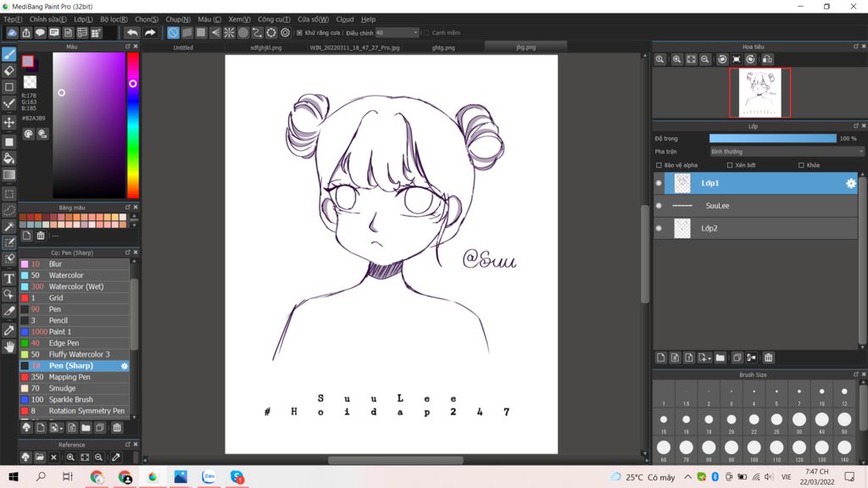Open Bộ lọc(R) menu
This screenshot has height=488, width=868.
[114, 19]
